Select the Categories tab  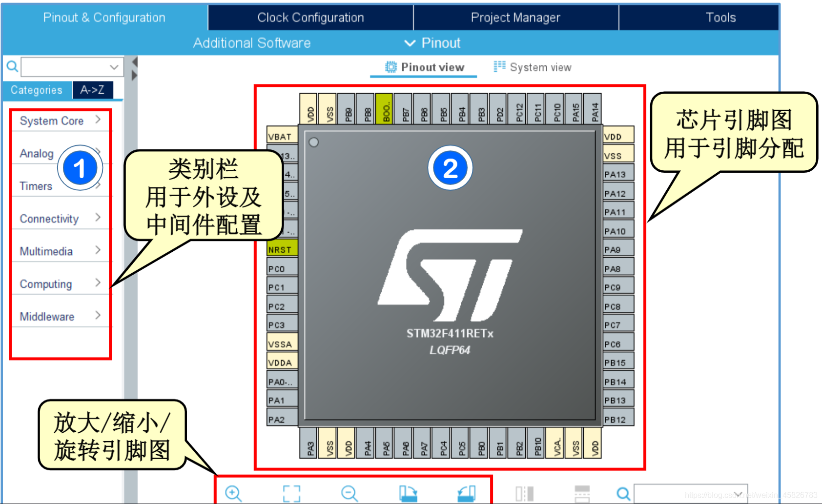[x=37, y=90]
